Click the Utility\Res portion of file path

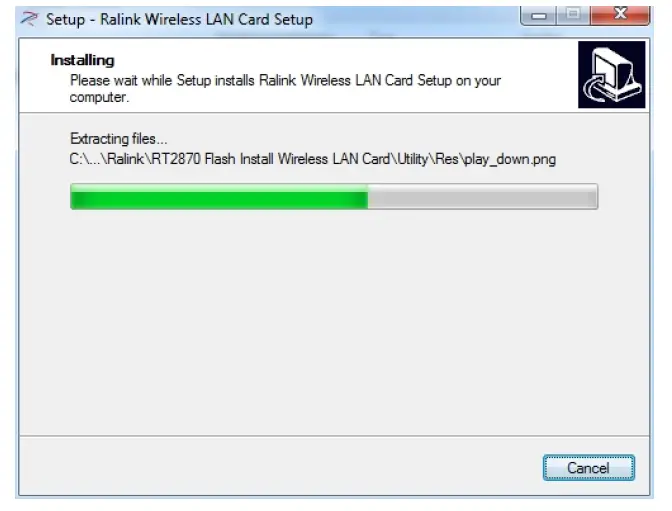tap(428, 159)
